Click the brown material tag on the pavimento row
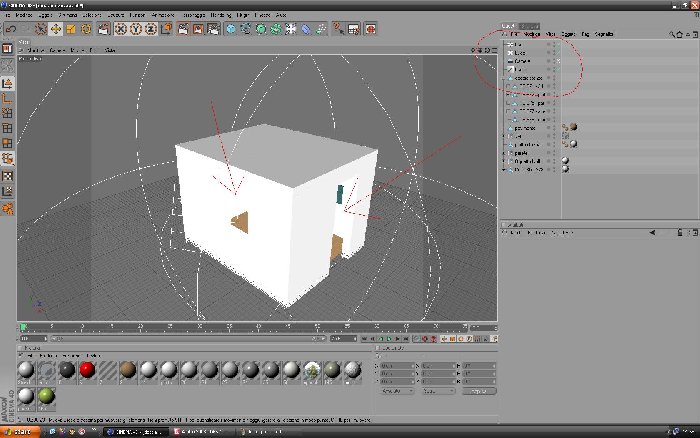700x438 pixels. point(574,127)
